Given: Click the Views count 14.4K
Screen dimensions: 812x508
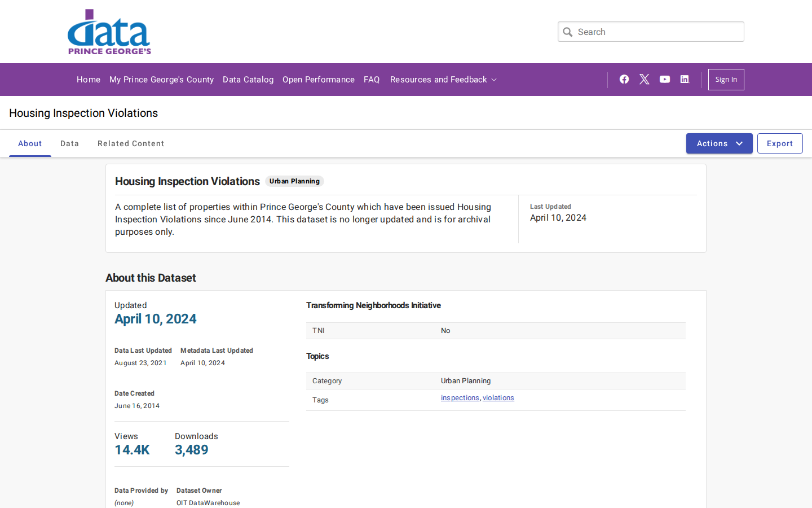Looking at the screenshot, I should point(132,450).
